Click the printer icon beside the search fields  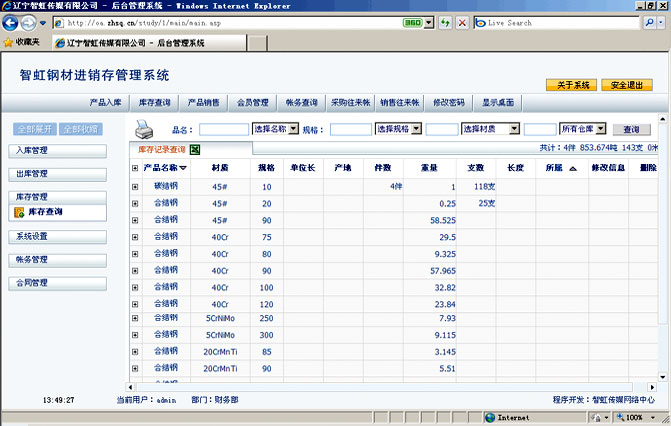[x=145, y=129]
